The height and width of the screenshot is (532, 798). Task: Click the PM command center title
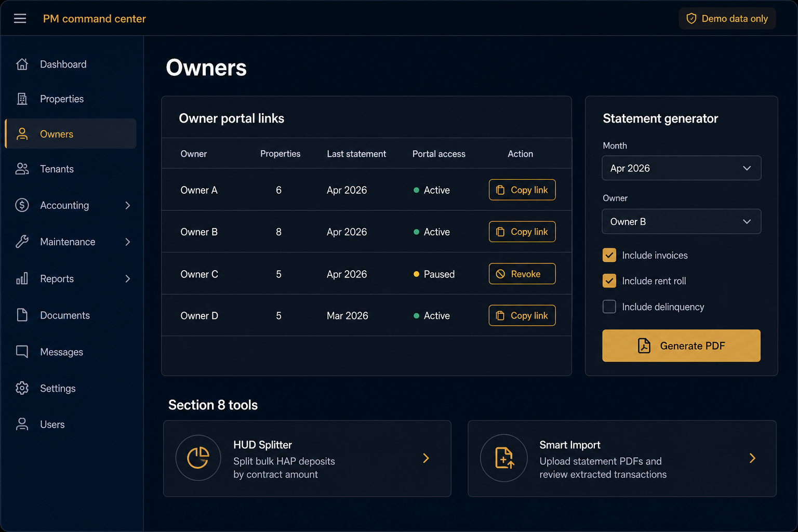point(95,19)
